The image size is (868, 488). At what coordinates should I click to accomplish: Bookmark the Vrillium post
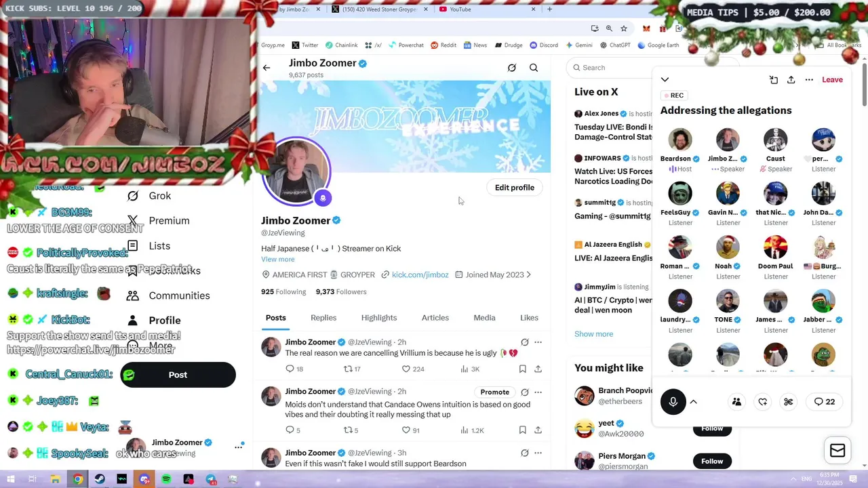(x=522, y=369)
